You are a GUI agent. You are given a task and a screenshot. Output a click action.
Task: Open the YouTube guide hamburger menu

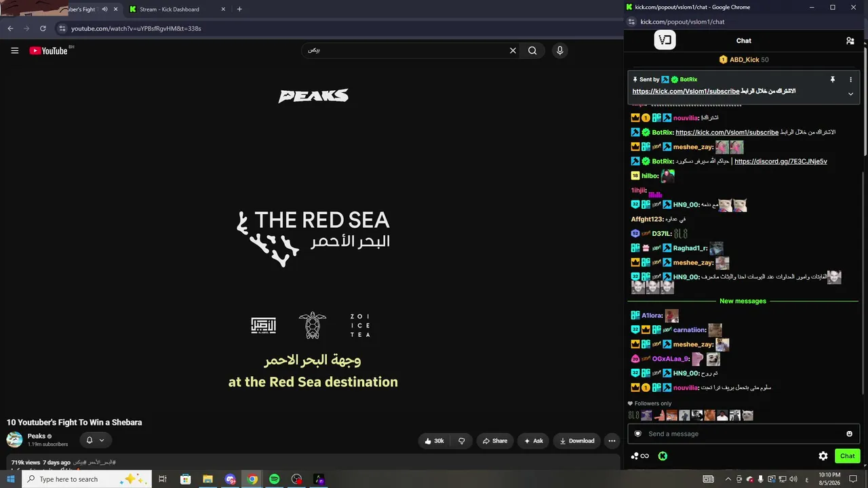(x=14, y=50)
